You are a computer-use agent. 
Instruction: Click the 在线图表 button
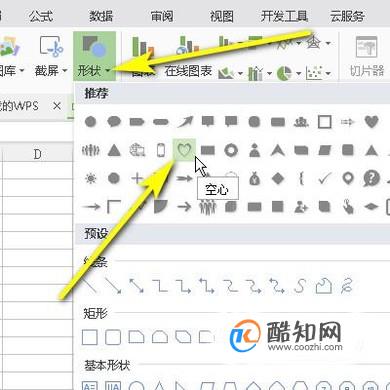tap(188, 71)
